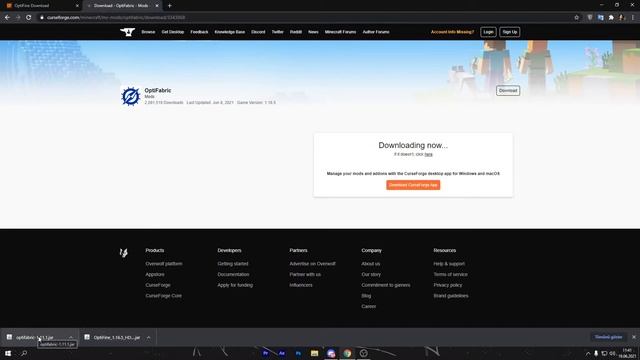
Task: Click the Login button
Action: coord(488,32)
